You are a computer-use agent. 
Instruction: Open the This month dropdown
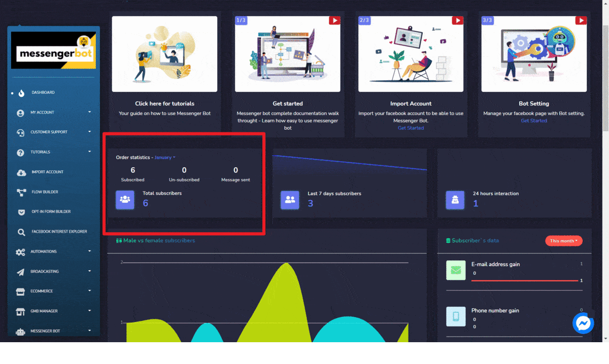pyautogui.click(x=564, y=241)
